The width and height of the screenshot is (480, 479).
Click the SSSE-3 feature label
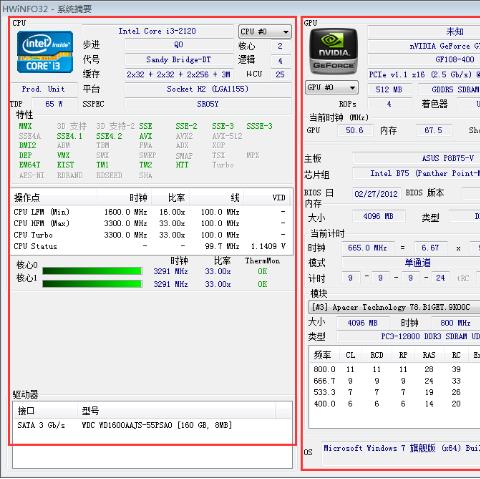point(259,126)
